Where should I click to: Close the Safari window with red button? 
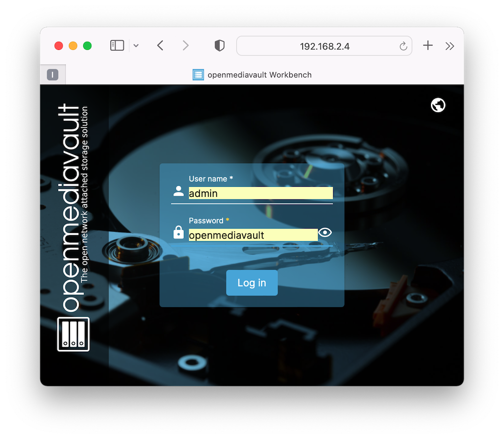58,46
